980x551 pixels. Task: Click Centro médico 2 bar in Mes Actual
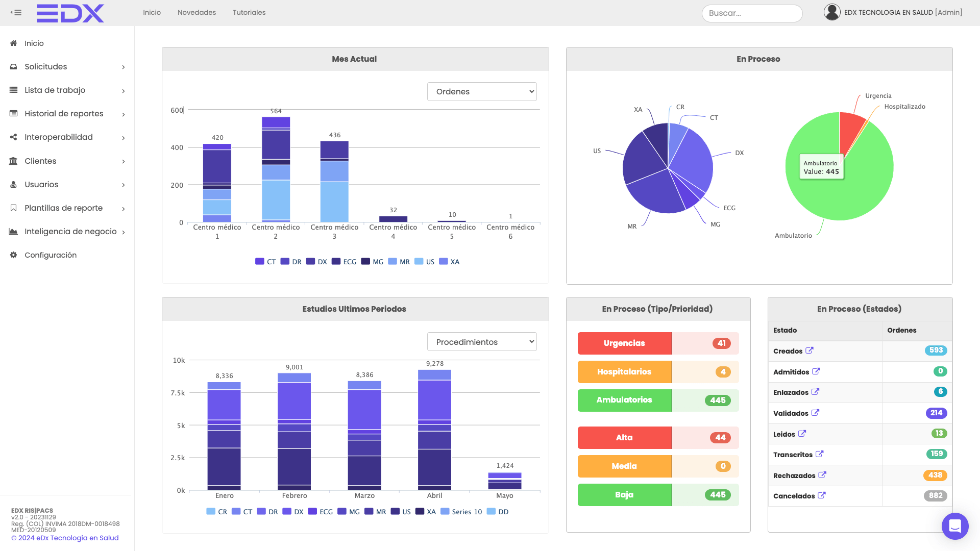tap(276, 169)
